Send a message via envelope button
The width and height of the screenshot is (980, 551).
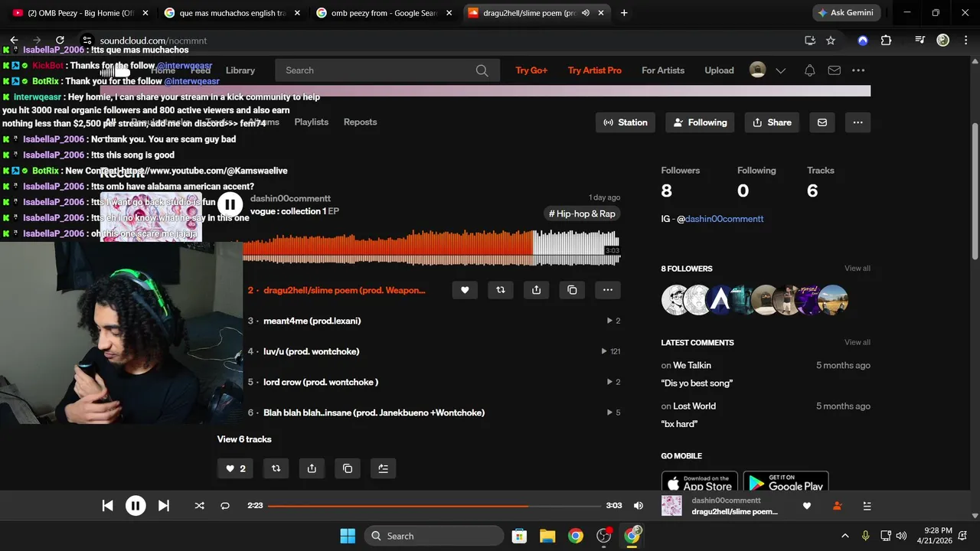click(x=822, y=122)
